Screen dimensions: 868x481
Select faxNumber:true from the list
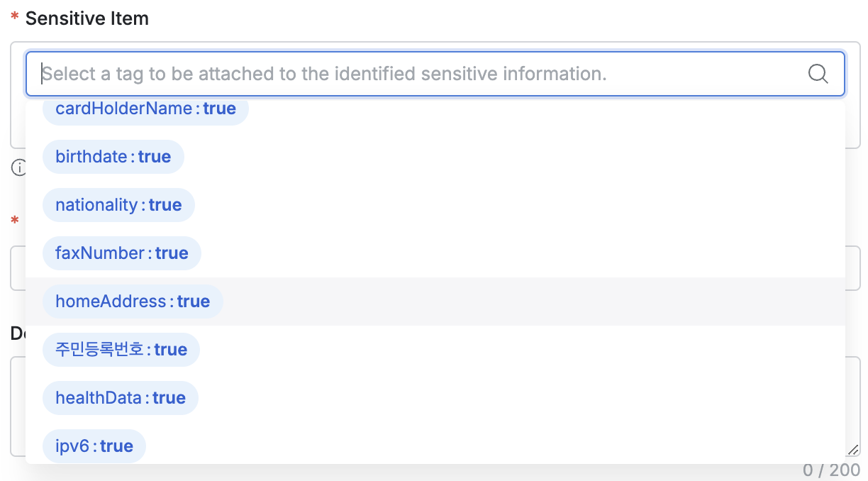(x=122, y=253)
